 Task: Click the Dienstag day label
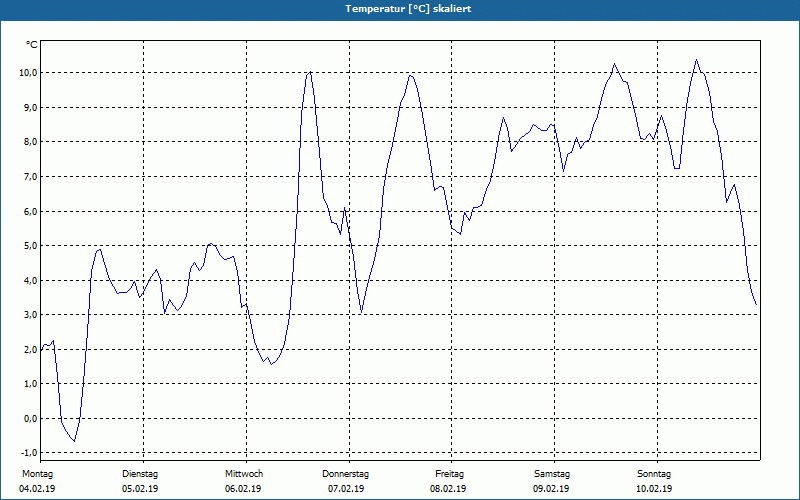click(140, 474)
